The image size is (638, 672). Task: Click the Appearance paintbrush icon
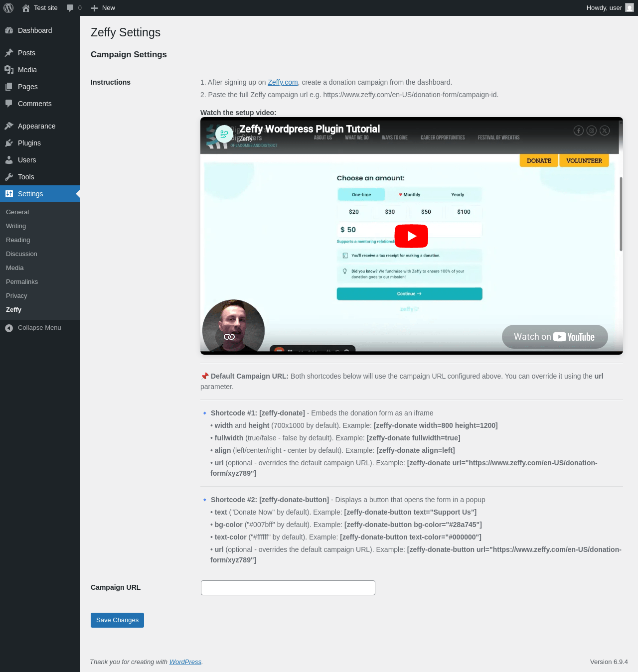pyautogui.click(x=9, y=126)
